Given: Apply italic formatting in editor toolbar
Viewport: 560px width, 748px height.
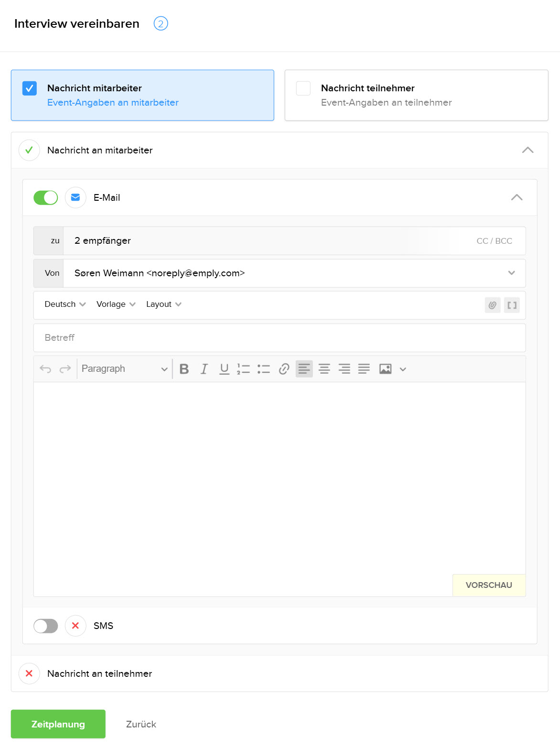Looking at the screenshot, I should [x=204, y=369].
